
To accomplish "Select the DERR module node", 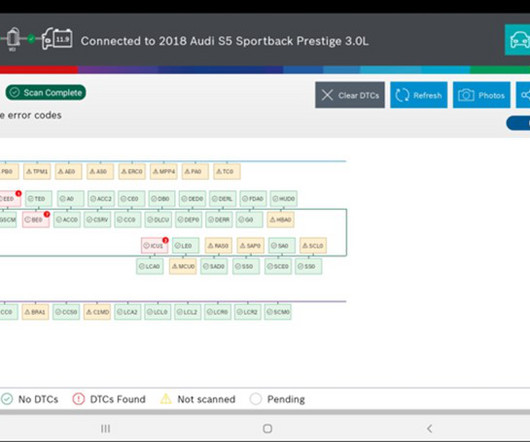I will 219,220.
